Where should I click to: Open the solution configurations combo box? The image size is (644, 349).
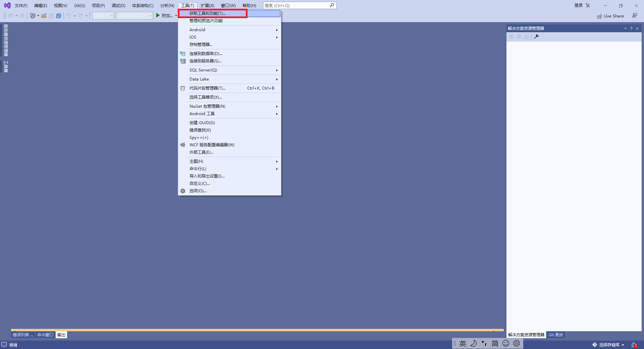tap(103, 16)
